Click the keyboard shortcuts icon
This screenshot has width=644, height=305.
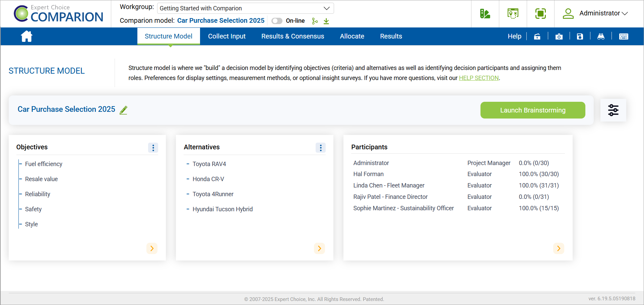(x=624, y=36)
